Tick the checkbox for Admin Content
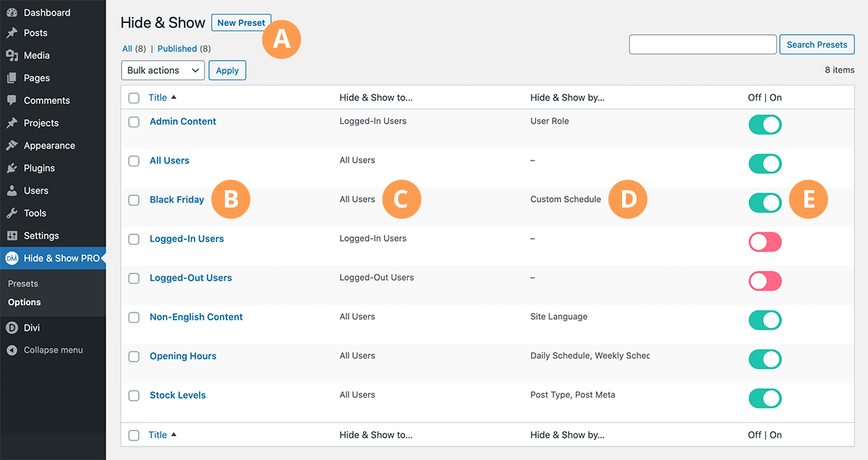This screenshot has width=868, height=460. coord(134,122)
